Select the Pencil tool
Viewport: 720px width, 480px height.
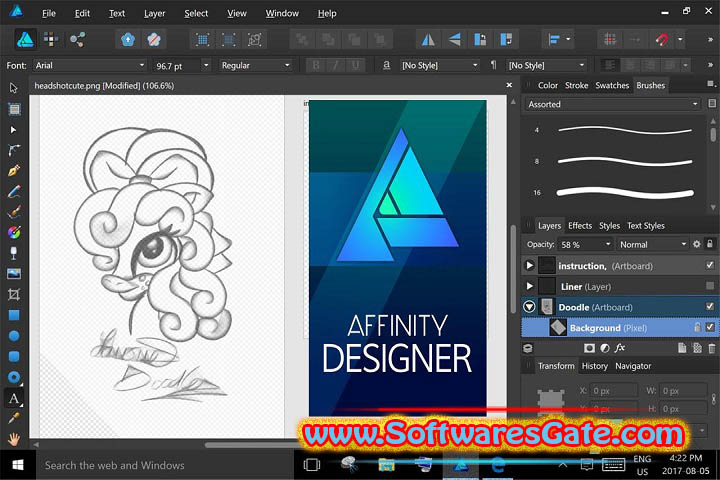coord(14,191)
